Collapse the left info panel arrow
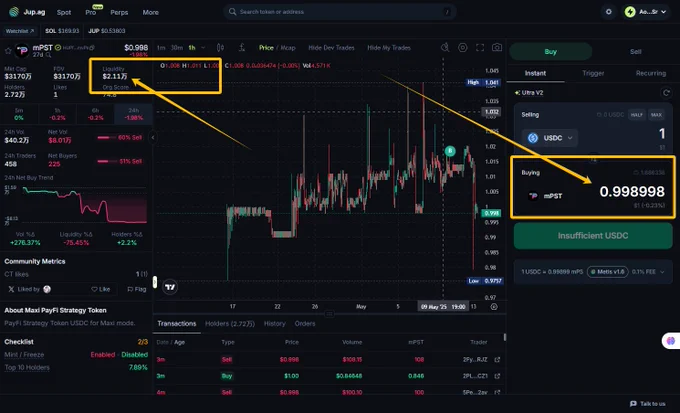This screenshot has height=413, width=680. pos(153,138)
